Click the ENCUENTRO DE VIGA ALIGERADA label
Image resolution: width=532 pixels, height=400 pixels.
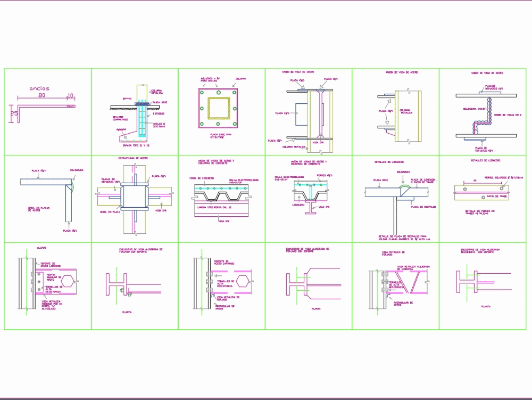point(140,249)
